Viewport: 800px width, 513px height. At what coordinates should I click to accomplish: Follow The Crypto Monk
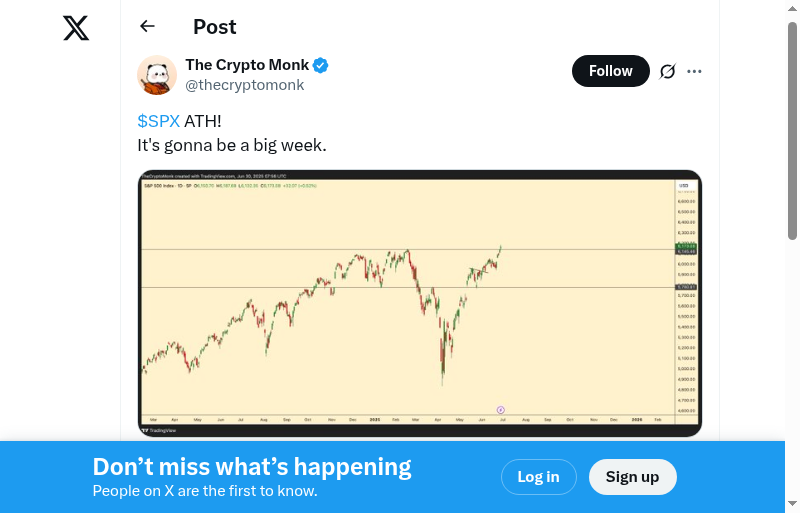pos(610,71)
